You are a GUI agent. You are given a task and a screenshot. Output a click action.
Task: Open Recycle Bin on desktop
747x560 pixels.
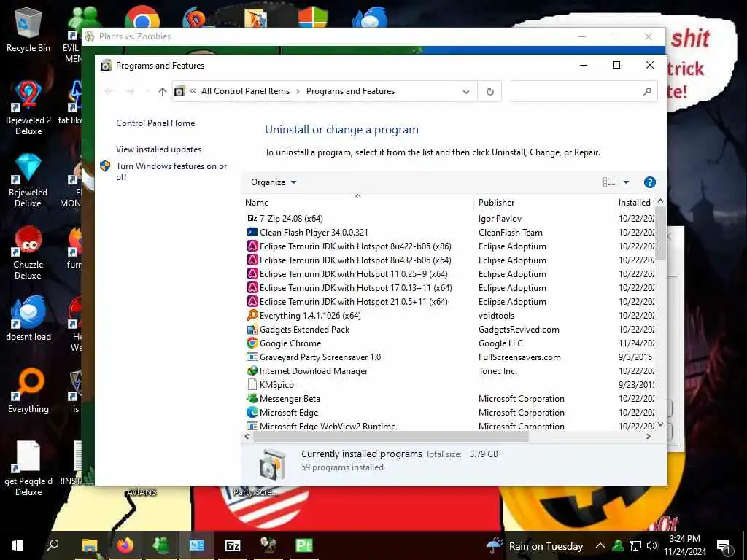pos(28,29)
